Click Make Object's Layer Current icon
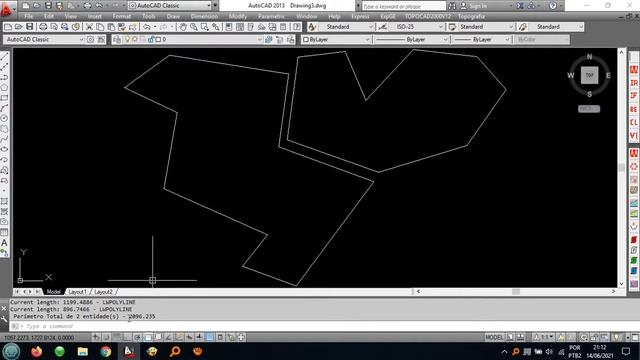The image size is (640, 360). (x=269, y=40)
